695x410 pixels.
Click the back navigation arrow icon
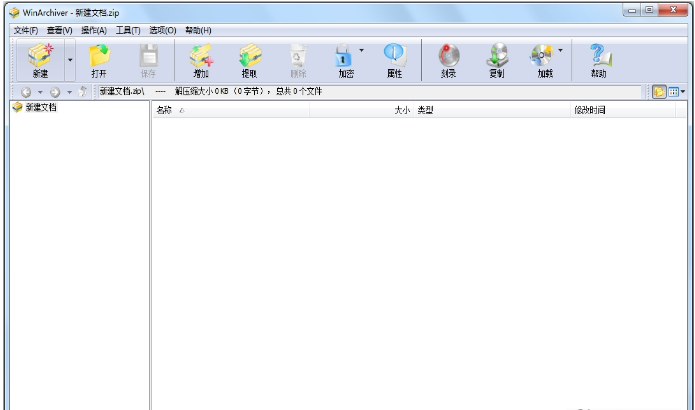point(26,92)
